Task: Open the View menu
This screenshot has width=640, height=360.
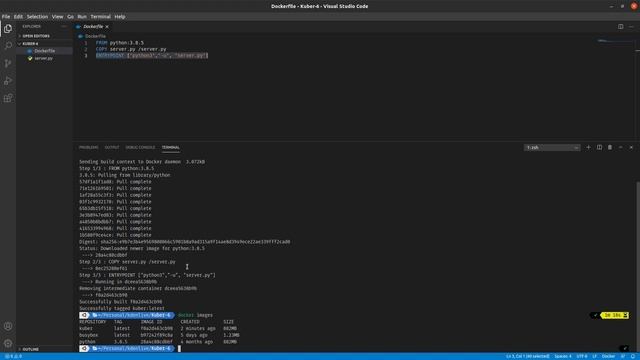Action: pyautogui.click(x=57, y=17)
